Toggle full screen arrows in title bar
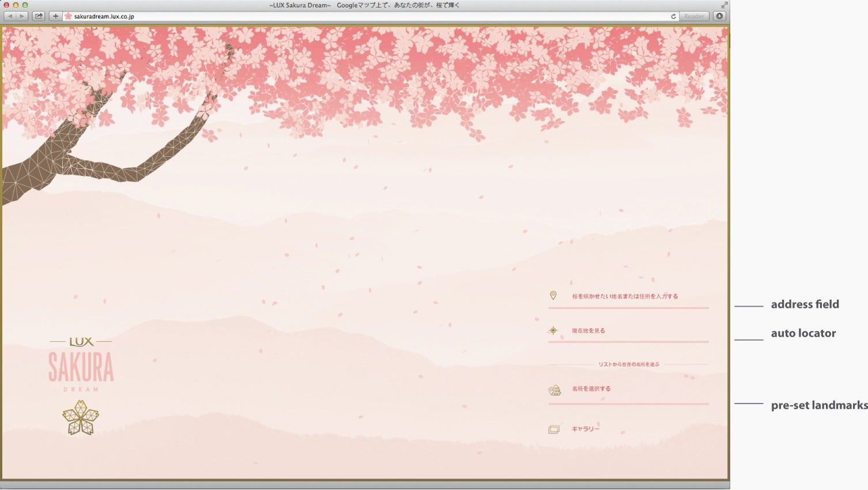The width and height of the screenshot is (868, 490). 724,5
